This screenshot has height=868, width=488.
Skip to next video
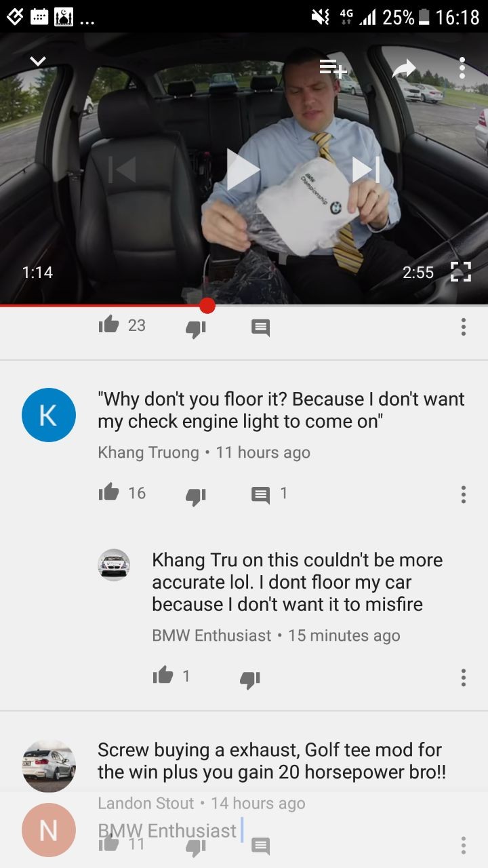[x=365, y=170]
